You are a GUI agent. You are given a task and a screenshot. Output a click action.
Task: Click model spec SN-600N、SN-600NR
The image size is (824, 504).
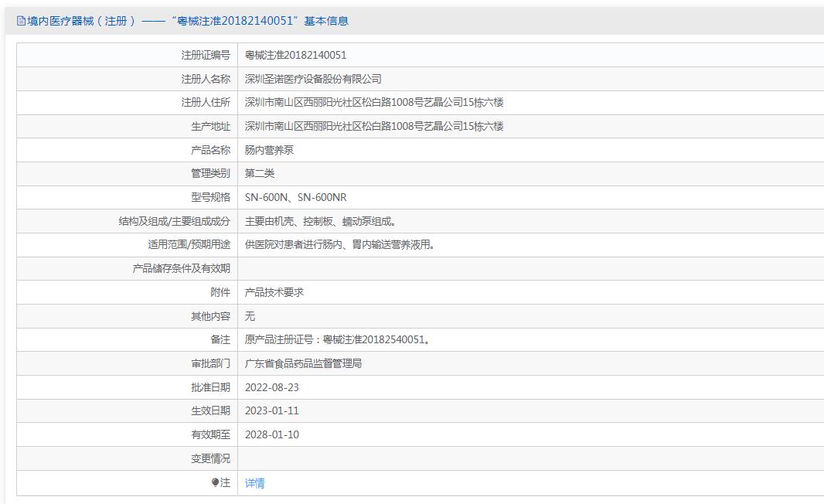296,198
